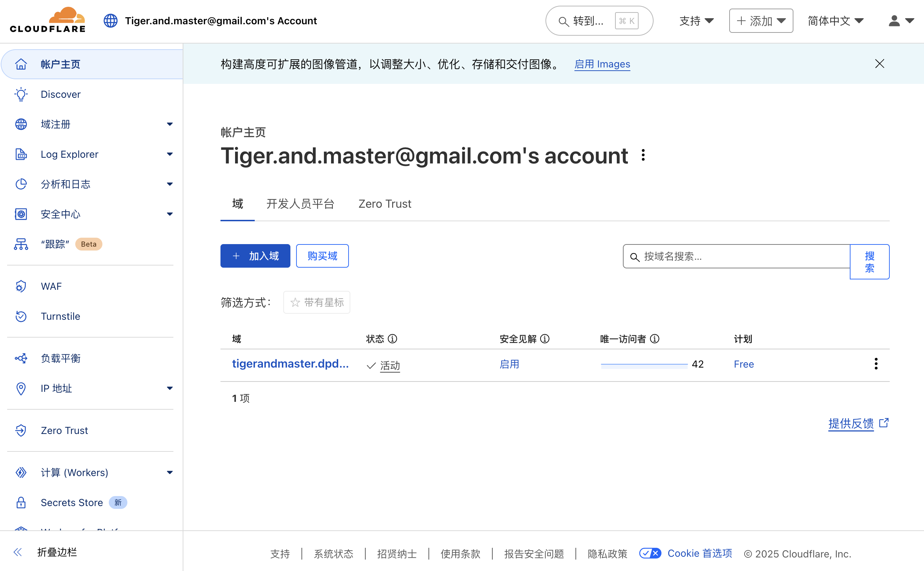Expand the IP 地址 menu arrow
This screenshot has height=571, width=924.
pyautogui.click(x=170, y=388)
